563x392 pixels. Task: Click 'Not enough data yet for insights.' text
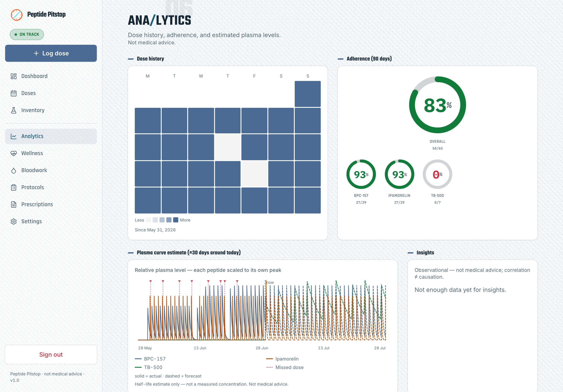[460, 290]
